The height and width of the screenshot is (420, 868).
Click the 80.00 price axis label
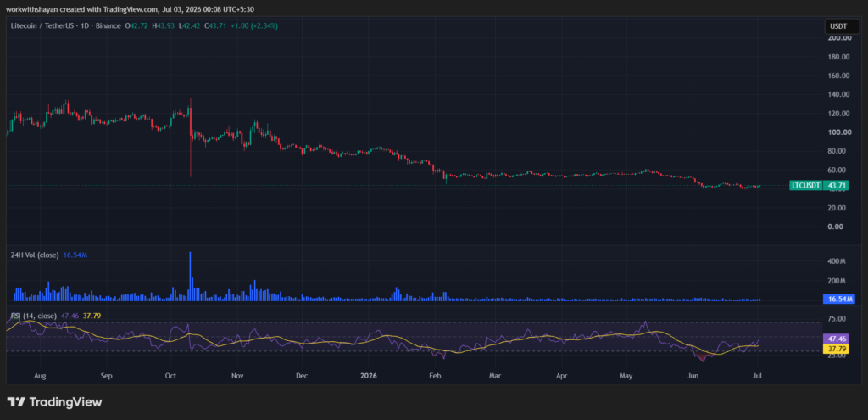[838, 151]
